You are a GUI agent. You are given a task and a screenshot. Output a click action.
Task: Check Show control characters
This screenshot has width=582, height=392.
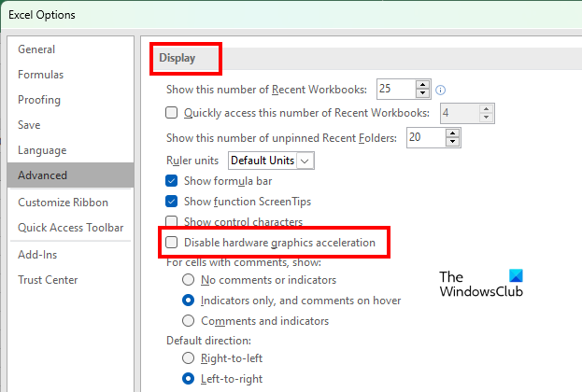(172, 221)
